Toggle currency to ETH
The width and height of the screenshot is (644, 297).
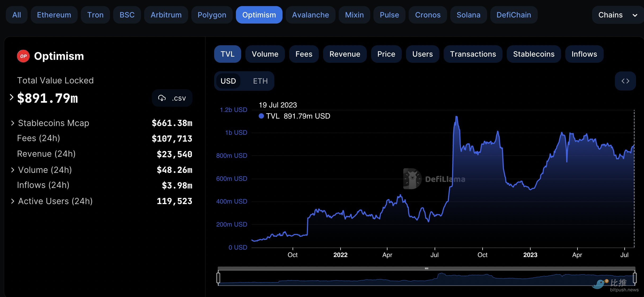click(260, 81)
